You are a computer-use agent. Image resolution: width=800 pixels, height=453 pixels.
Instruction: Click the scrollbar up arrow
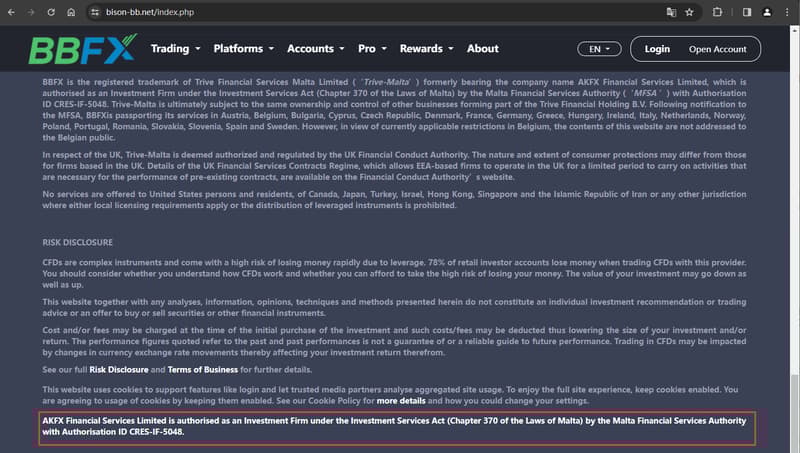[794, 30]
